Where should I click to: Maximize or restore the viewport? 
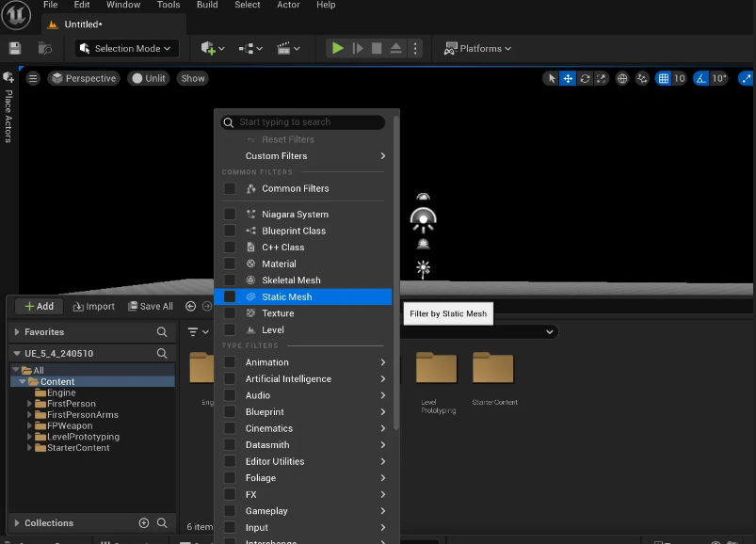coord(746,78)
